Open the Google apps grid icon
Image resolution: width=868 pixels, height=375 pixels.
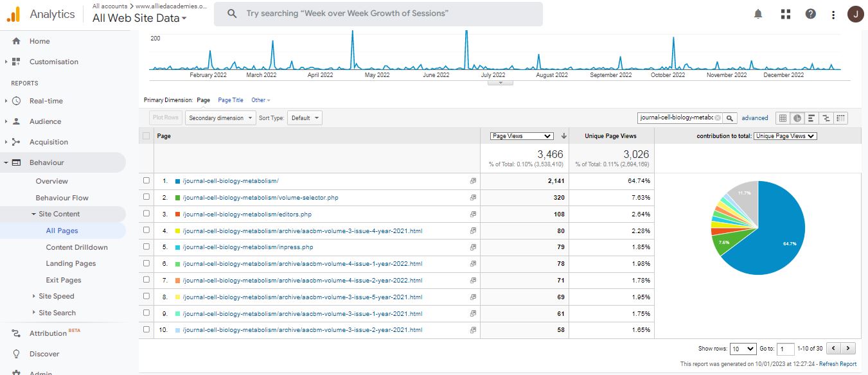click(785, 14)
